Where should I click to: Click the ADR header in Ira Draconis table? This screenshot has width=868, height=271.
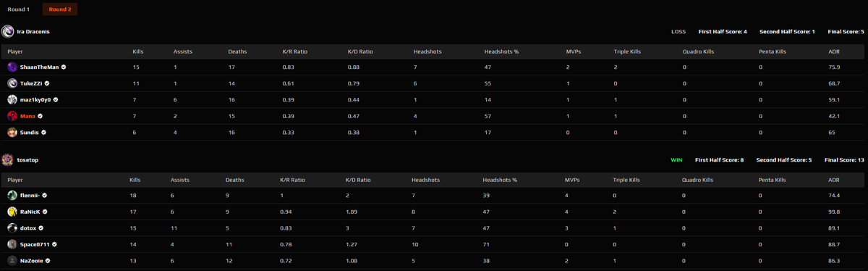834,51
